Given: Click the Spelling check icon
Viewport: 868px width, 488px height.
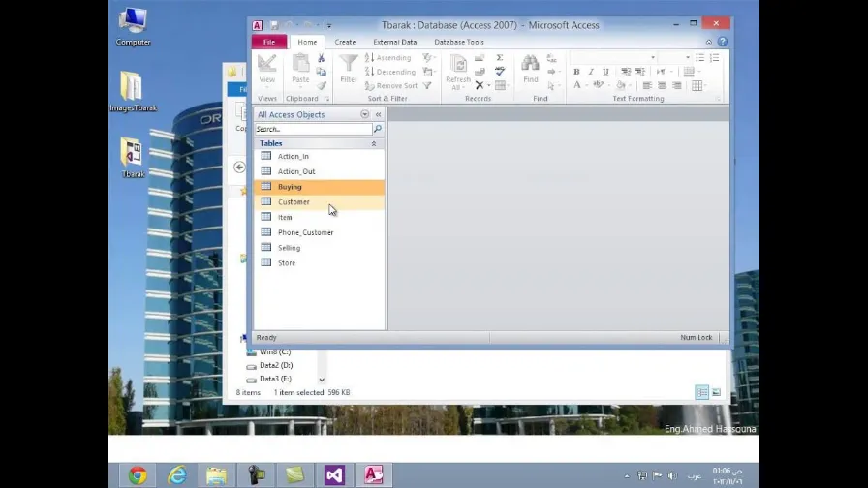Looking at the screenshot, I should [x=499, y=72].
